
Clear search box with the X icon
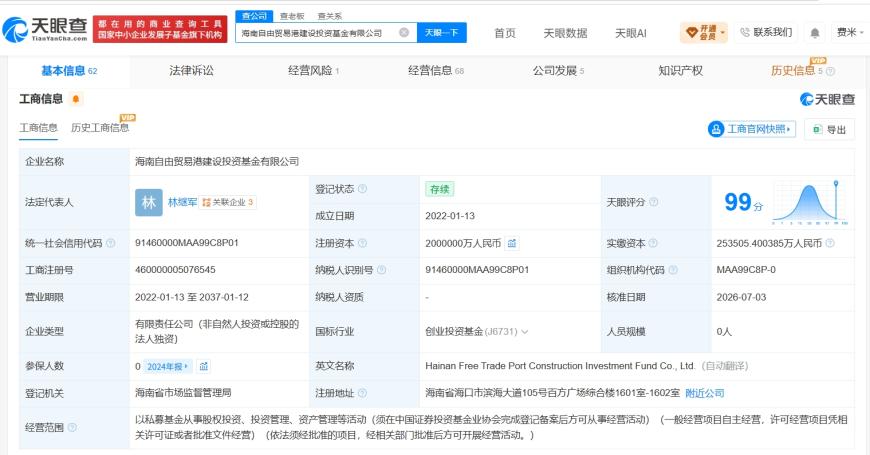(404, 33)
